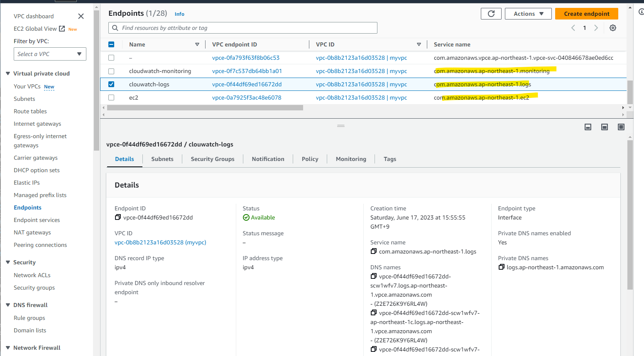Copy the first DNS name entry
Image resolution: width=644 pixels, height=356 pixels.
coord(374,276)
